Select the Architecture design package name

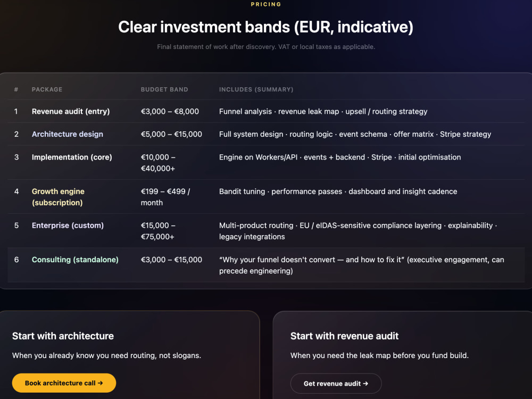point(67,134)
